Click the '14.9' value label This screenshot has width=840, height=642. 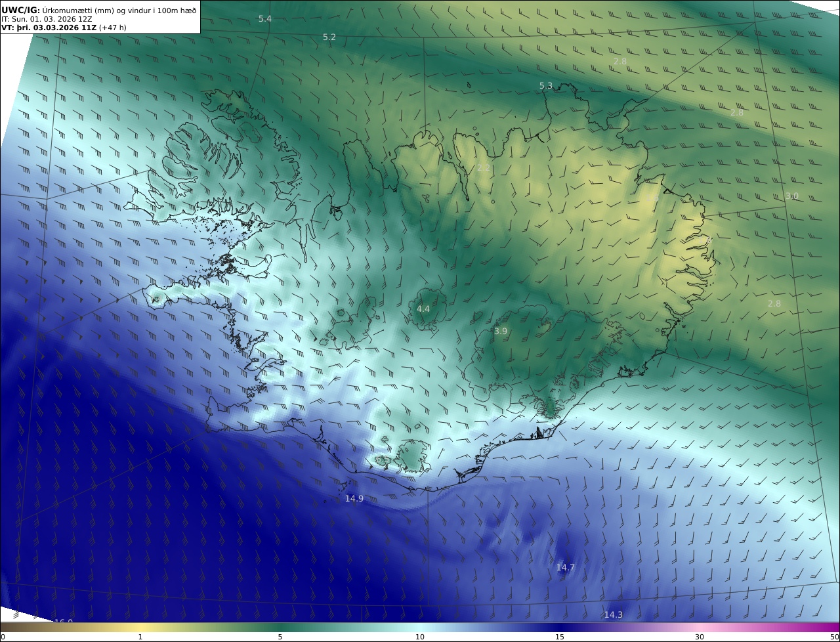tap(354, 499)
